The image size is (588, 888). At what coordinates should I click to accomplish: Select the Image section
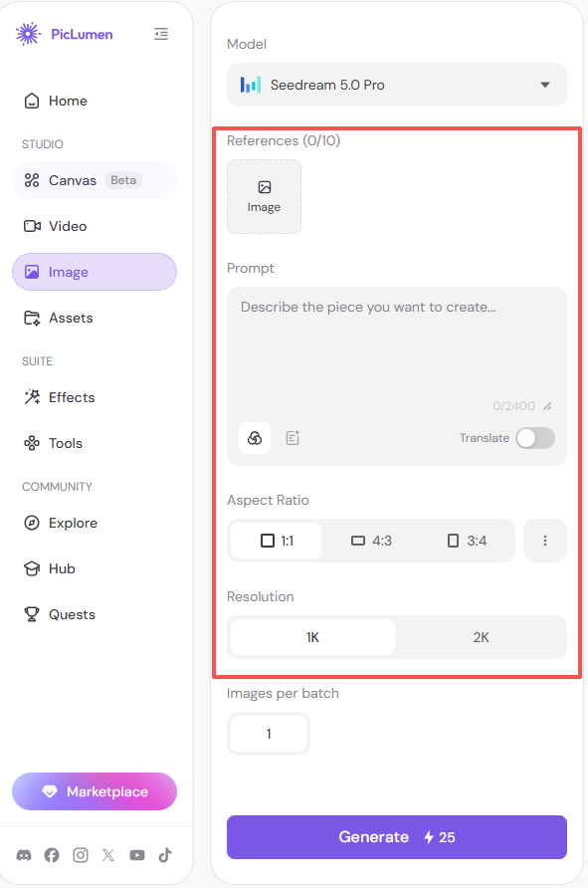[x=95, y=272]
